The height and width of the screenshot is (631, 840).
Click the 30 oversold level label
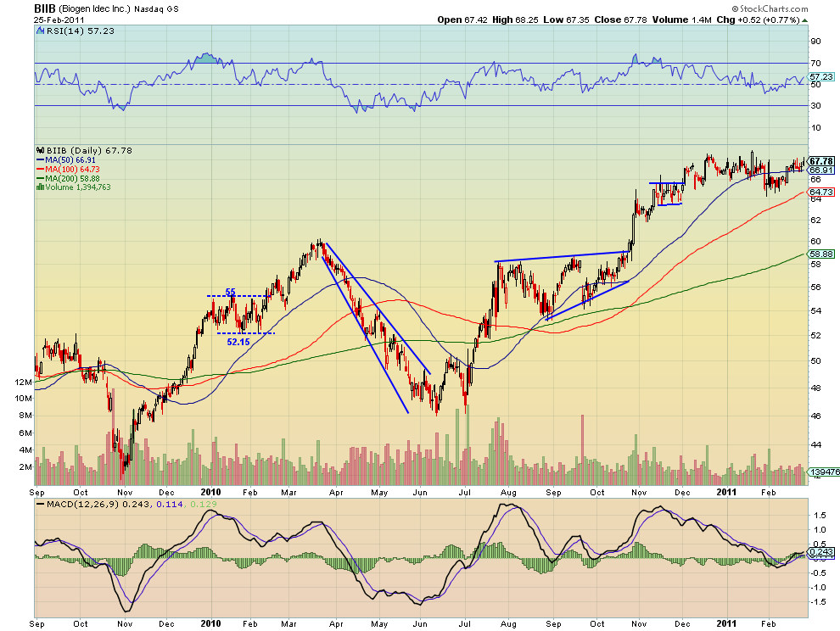pyautogui.click(x=815, y=106)
